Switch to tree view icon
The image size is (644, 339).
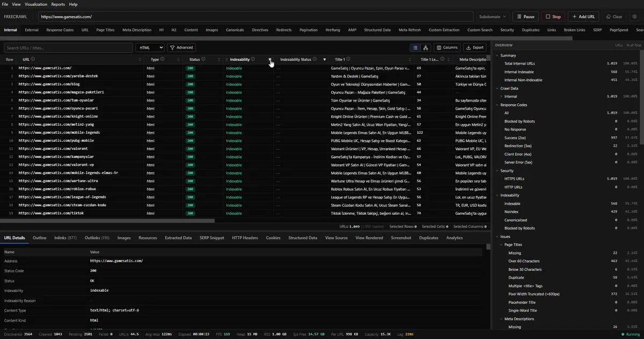(425, 47)
